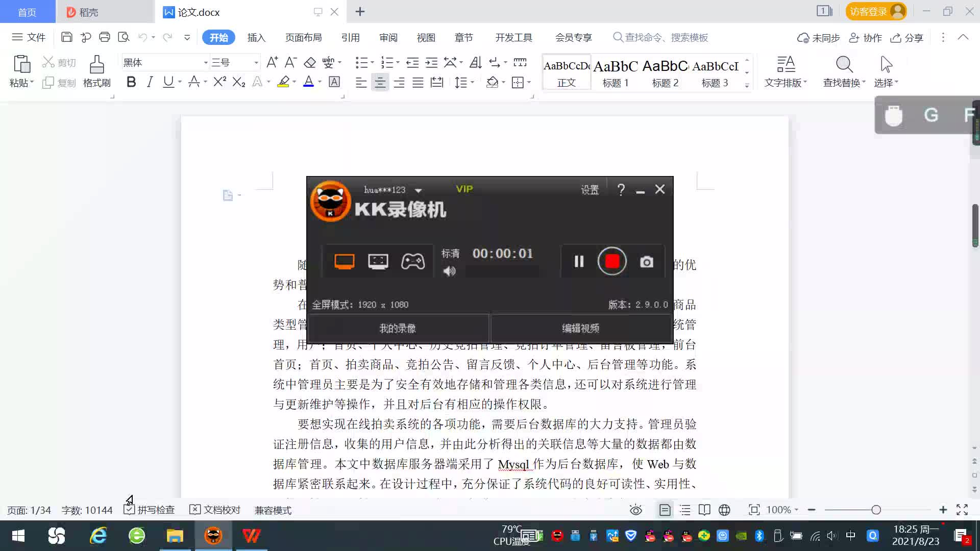Screen dimensions: 980x551
Task: Toggle italic formatting
Action: coord(150,82)
